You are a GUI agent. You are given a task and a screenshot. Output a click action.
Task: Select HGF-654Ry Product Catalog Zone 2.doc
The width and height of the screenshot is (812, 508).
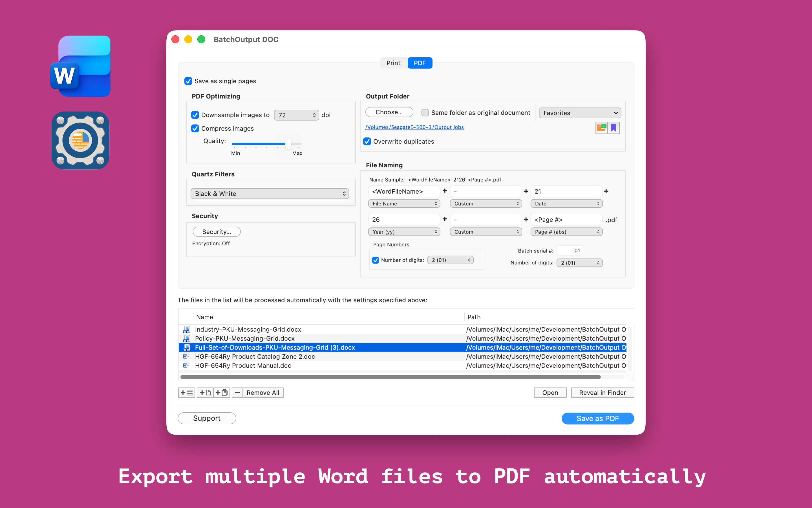coord(403,356)
